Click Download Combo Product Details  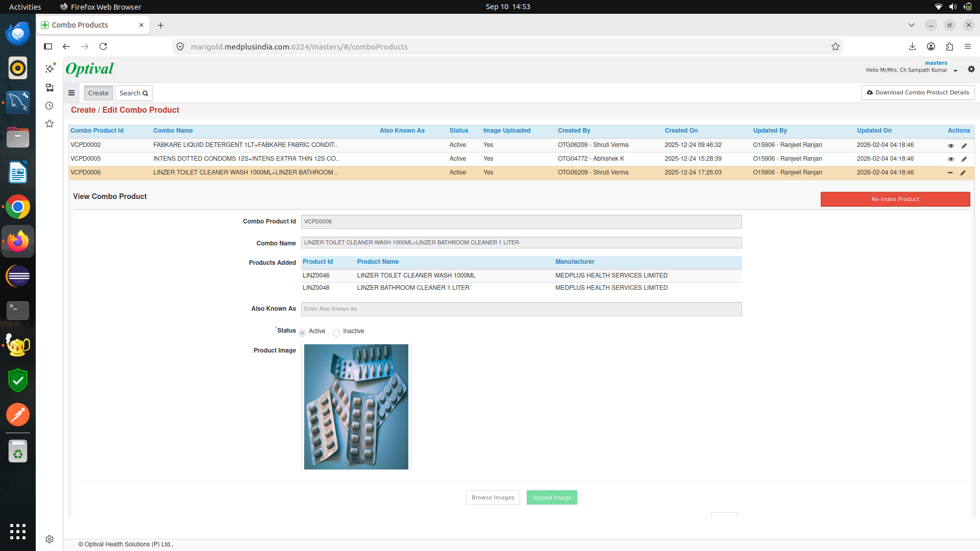(918, 92)
